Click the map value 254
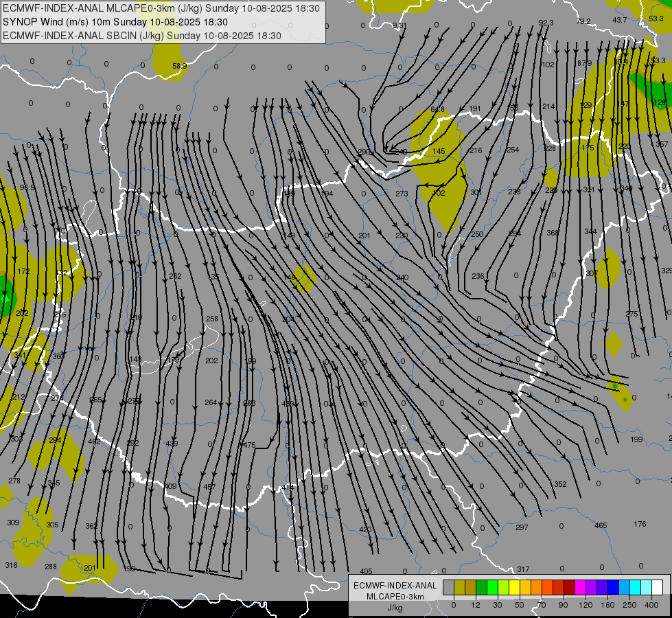The image size is (672, 618). (513, 150)
